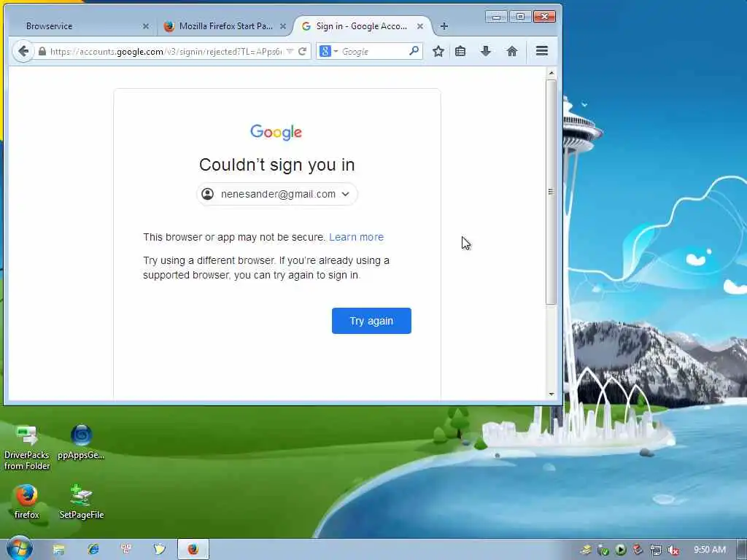Screen dimensions: 747x560
Task: Click the muted volume tray icon
Action: 673,550
